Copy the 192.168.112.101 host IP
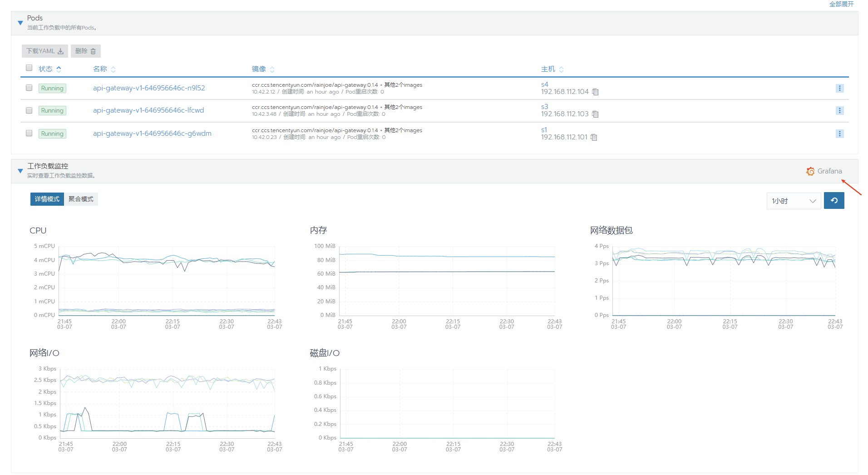This screenshot has height=475, width=868. (x=594, y=138)
